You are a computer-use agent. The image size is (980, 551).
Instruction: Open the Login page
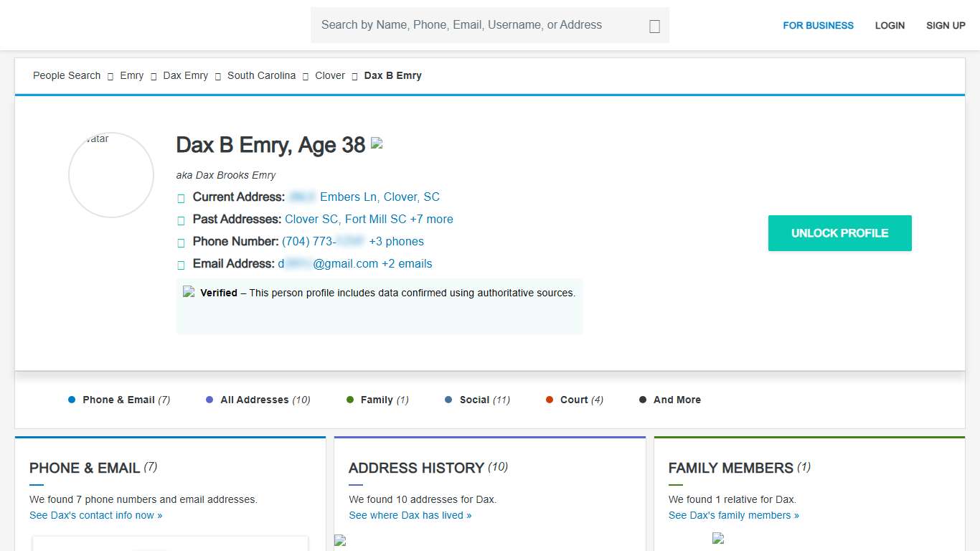coord(890,25)
